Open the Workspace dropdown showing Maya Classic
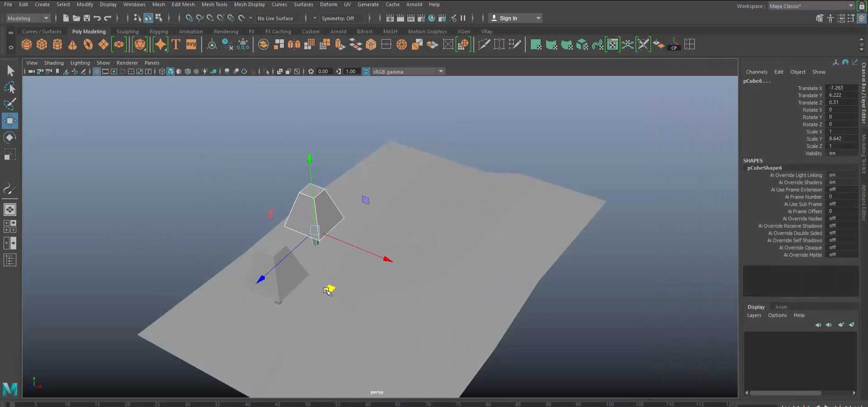Viewport: 868px width, 407px height. coord(809,6)
